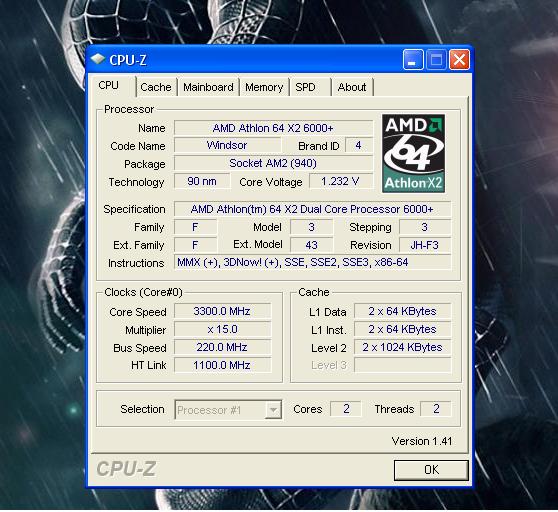The image size is (558, 512).
Task: Click the Ext. Family value F
Action: click(x=195, y=245)
